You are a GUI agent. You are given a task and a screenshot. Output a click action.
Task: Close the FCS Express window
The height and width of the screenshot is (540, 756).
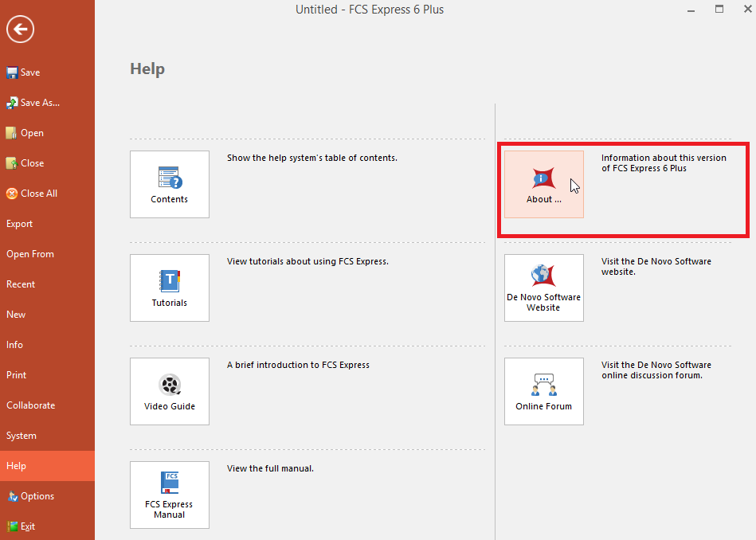(x=747, y=10)
